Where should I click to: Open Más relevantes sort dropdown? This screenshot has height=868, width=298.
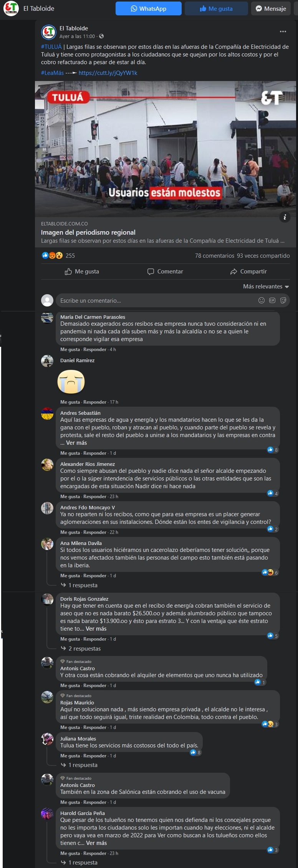[266, 287]
